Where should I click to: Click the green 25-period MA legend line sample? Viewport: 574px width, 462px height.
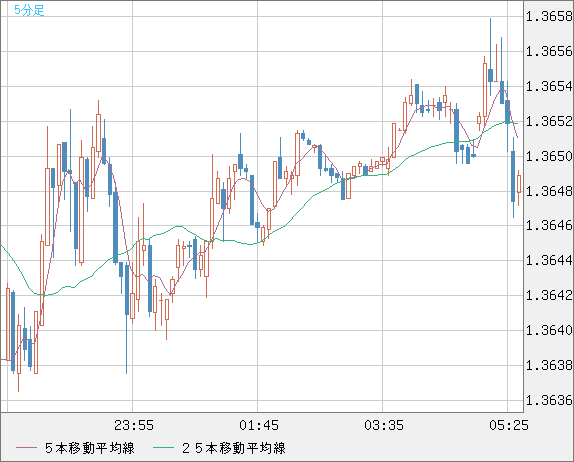point(163,448)
